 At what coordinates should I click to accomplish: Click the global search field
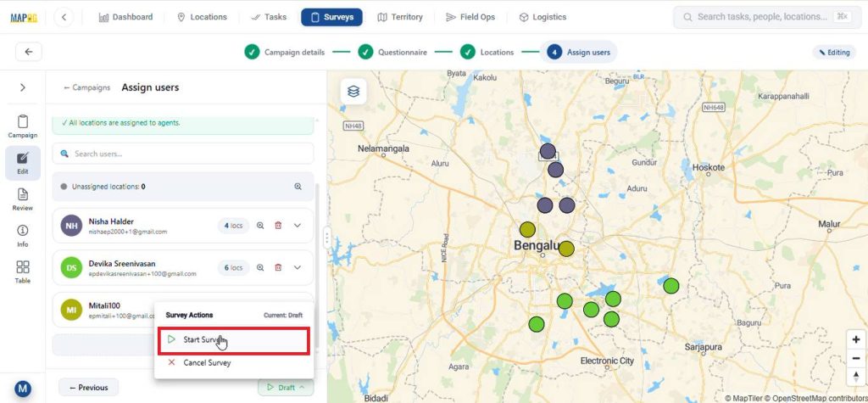point(766,17)
